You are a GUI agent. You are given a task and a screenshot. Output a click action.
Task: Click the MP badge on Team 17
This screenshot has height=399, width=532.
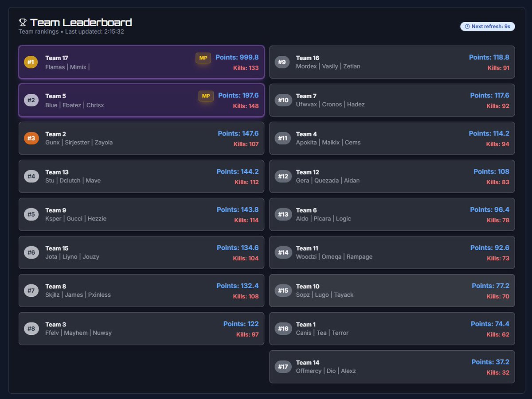click(203, 58)
